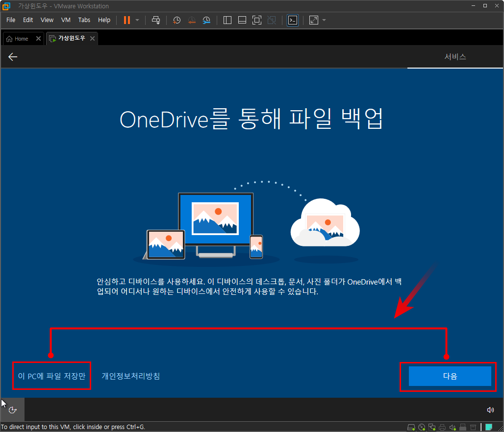The image size is (504, 432).
Task: Select the 서비스 setup step tab
Action: coord(455,57)
